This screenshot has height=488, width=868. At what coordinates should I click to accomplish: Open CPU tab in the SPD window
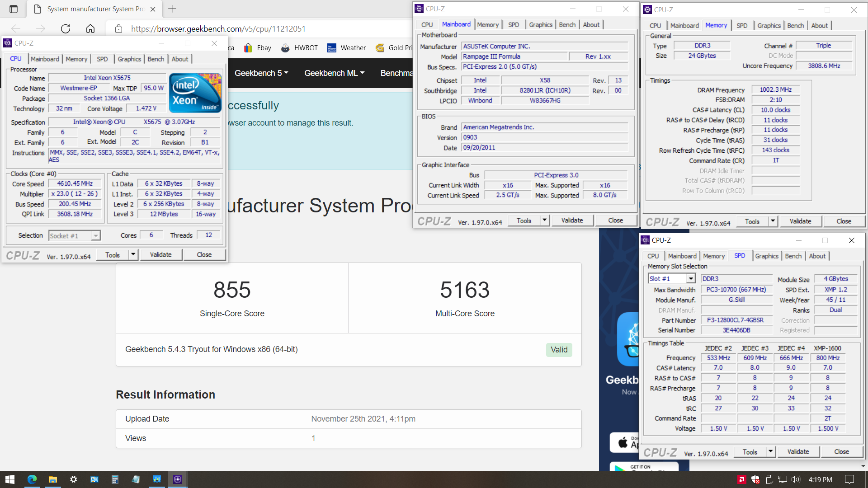[653, 256]
